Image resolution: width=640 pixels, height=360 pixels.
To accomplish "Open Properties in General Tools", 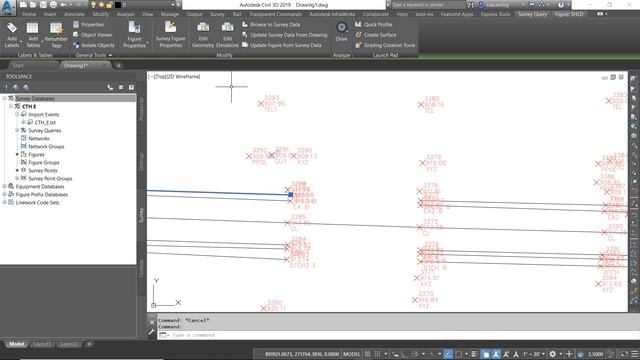I will pyautogui.click(x=88, y=24).
